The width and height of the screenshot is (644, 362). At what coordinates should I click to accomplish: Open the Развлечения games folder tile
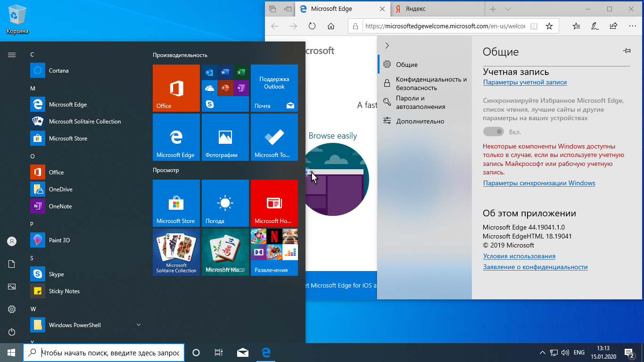click(274, 252)
